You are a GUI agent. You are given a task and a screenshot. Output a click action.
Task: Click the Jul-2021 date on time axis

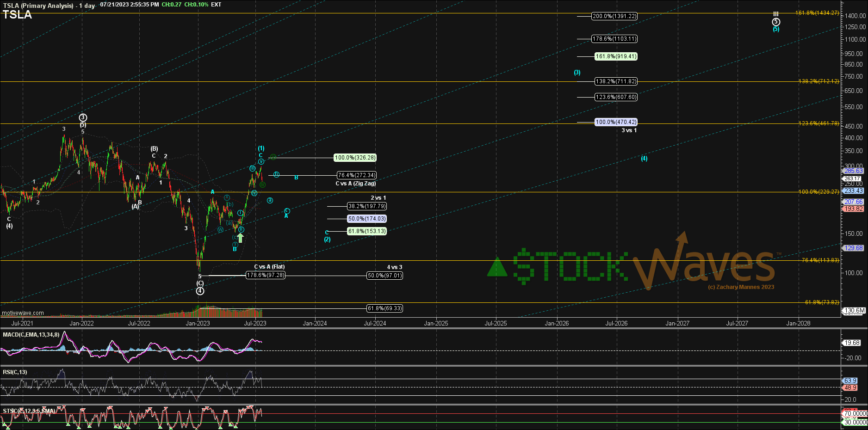[22, 324]
